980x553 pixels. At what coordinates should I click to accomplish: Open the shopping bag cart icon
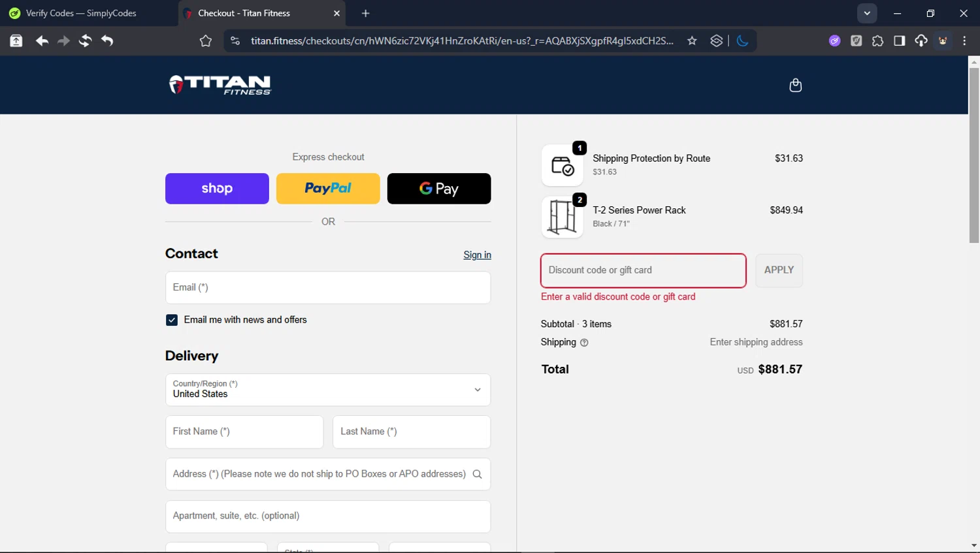(795, 85)
